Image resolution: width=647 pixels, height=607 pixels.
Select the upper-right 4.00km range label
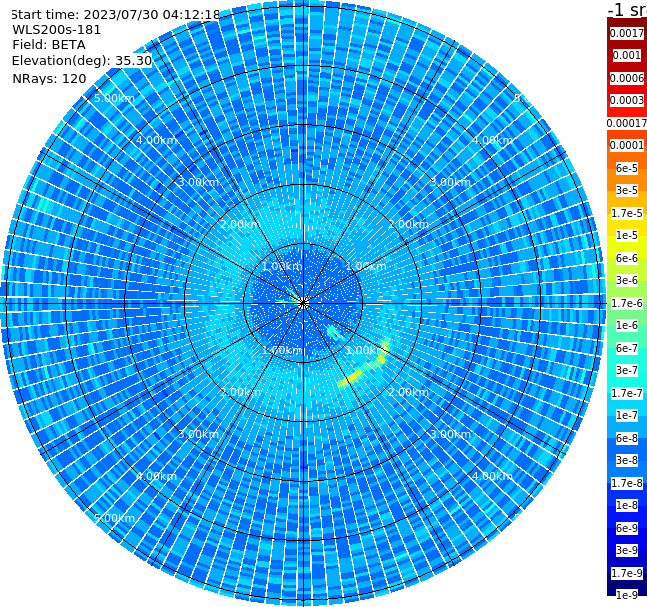point(493,140)
